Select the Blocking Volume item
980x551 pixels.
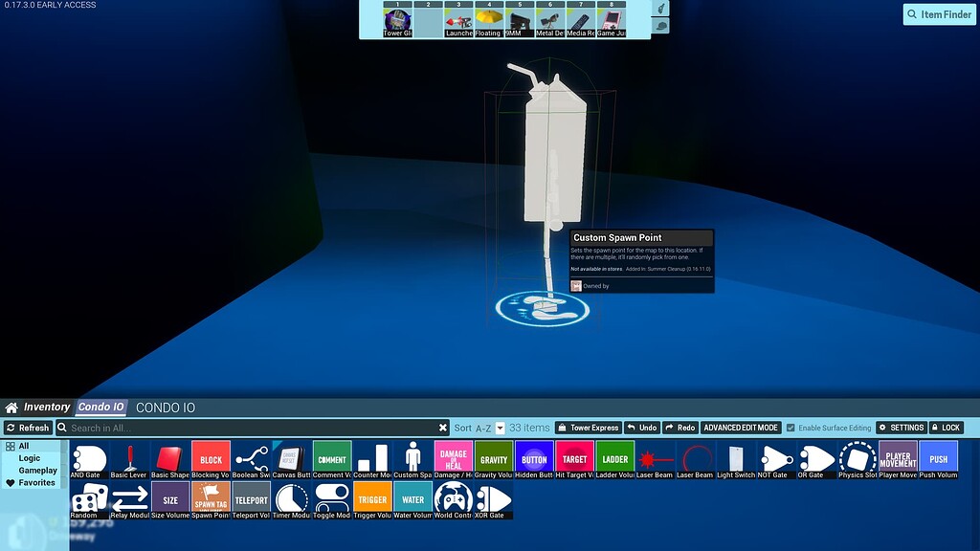pos(211,459)
